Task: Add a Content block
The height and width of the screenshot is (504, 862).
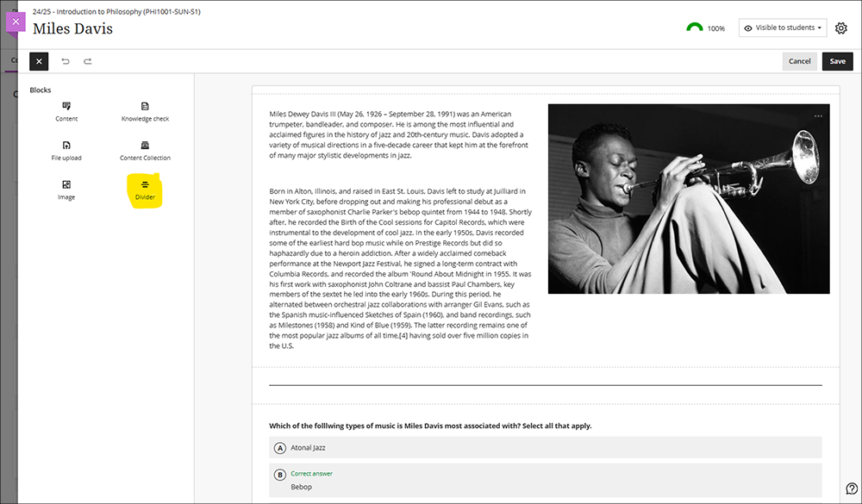Action: point(66,112)
